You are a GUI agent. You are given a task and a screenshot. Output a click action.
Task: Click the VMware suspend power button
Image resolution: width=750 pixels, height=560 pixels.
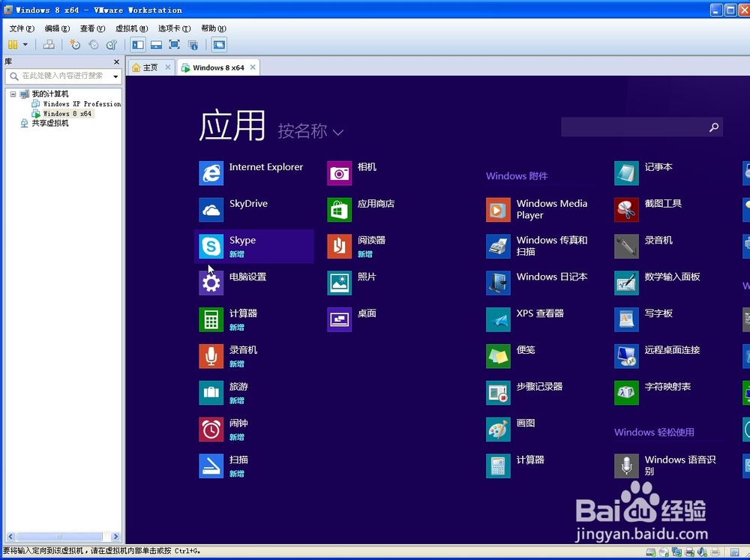[13, 44]
